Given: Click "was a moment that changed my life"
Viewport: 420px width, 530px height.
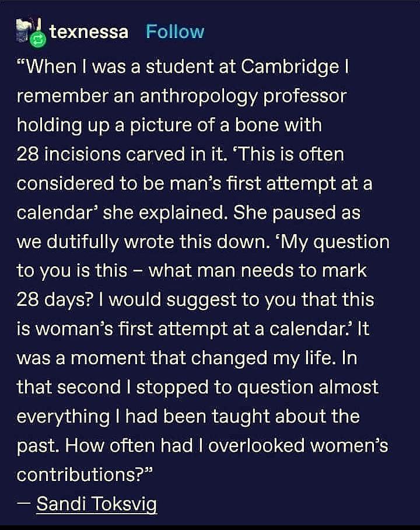Looking at the screenshot, I should tap(169, 358).
